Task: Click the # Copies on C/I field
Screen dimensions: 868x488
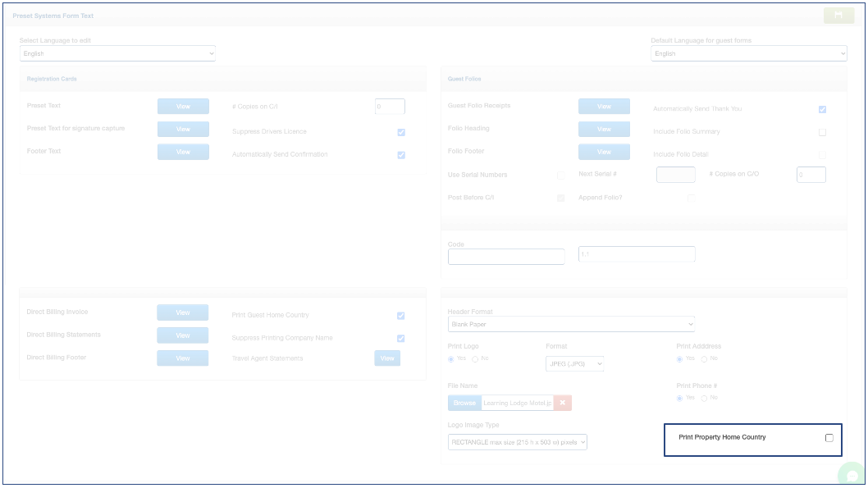Action: [x=390, y=107]
